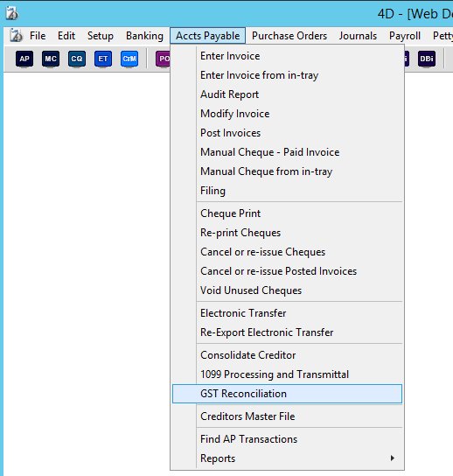Select 1099 Processing and Transmittal

tap(287, 374)
